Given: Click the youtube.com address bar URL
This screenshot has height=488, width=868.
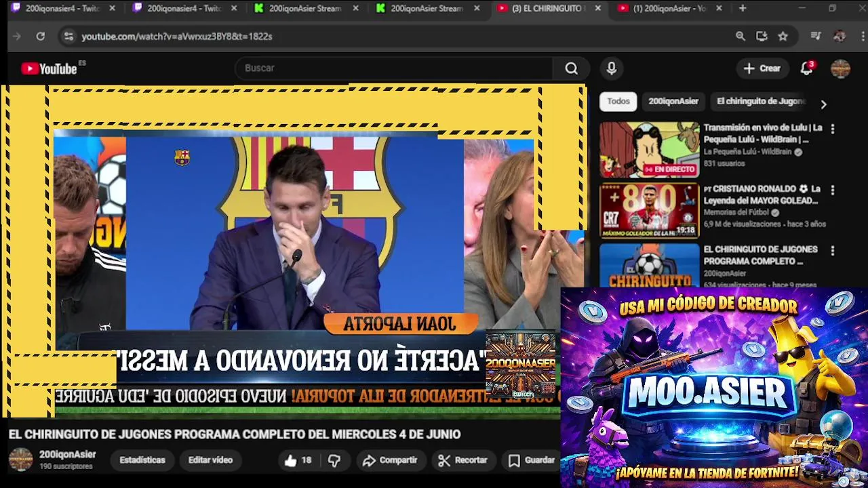Looking at the screenshot, I should click(177, 36).
